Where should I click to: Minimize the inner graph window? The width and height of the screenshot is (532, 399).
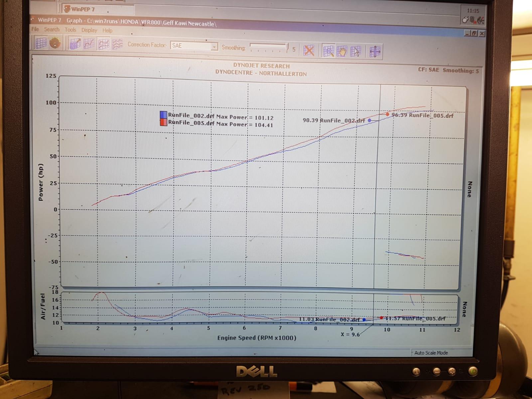click(467, 33)
